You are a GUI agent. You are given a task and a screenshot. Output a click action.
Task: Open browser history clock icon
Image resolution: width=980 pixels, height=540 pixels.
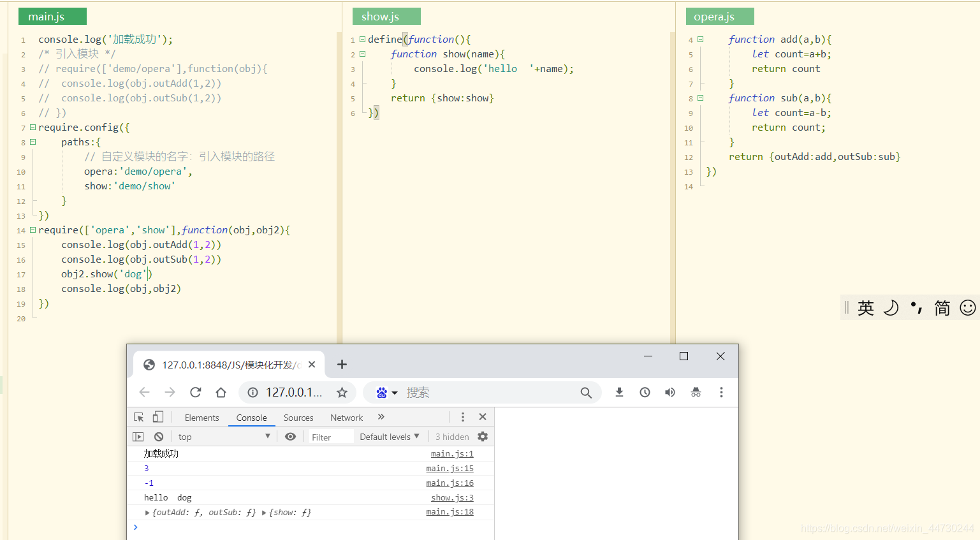tap(645, 392)
